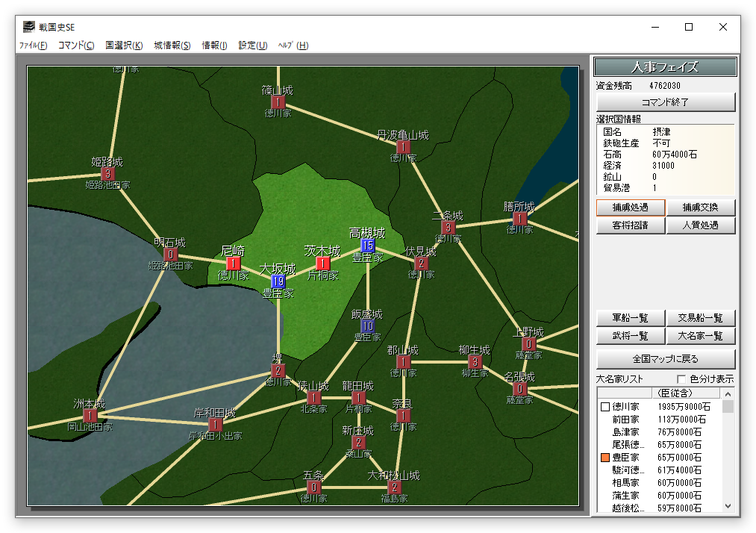Screen dimensions: 756x533
Task: Open the 国選択(K) menu
Action: point(124,46)
